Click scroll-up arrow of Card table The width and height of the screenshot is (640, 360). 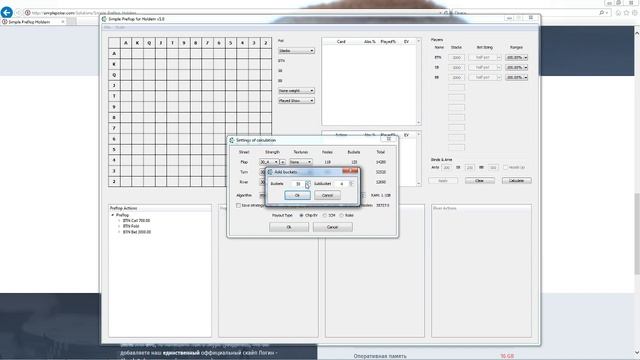[418, 41]
